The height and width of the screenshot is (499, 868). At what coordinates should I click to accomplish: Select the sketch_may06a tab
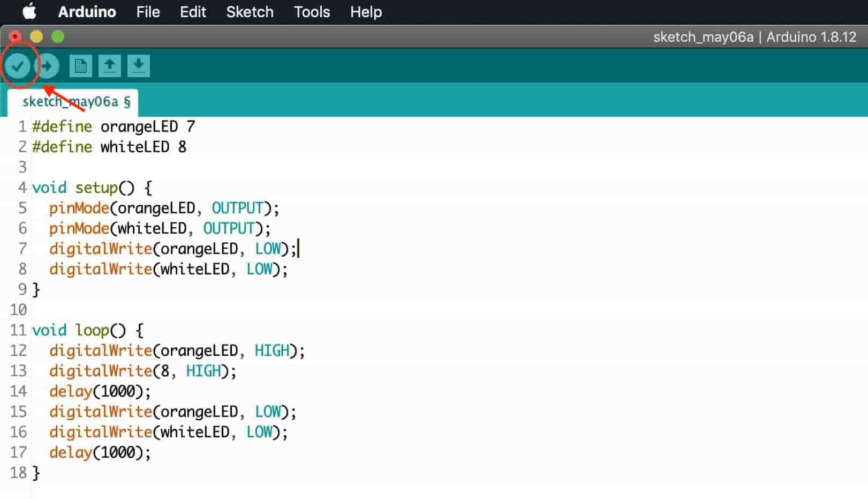pyautogui.click(x=73, y=102)
